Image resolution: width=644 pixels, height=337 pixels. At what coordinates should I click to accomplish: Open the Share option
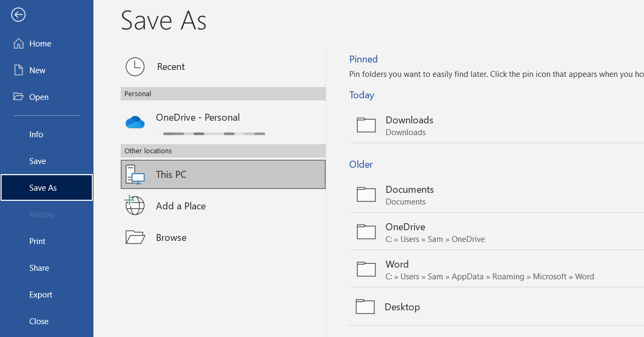coord(47,268)
